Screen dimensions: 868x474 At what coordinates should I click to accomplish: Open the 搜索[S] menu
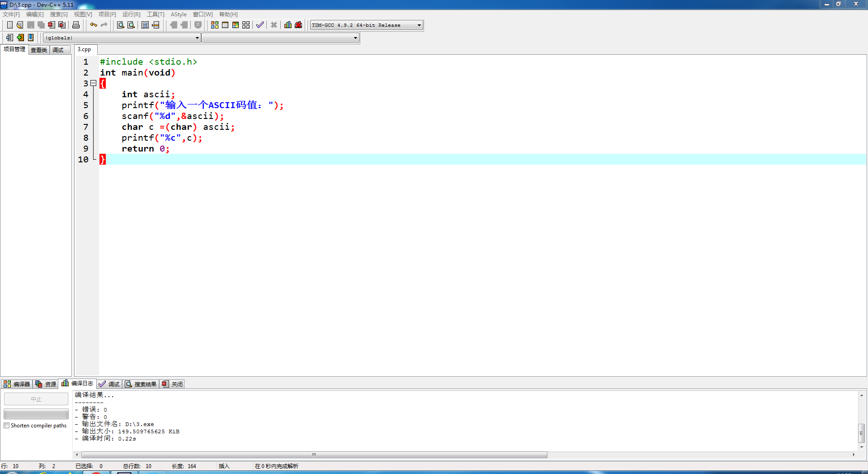59,14
